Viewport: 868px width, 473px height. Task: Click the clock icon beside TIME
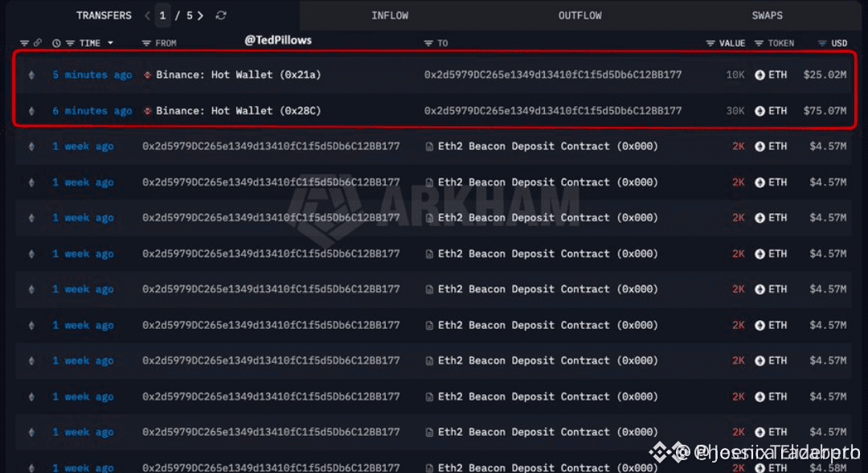56,43
